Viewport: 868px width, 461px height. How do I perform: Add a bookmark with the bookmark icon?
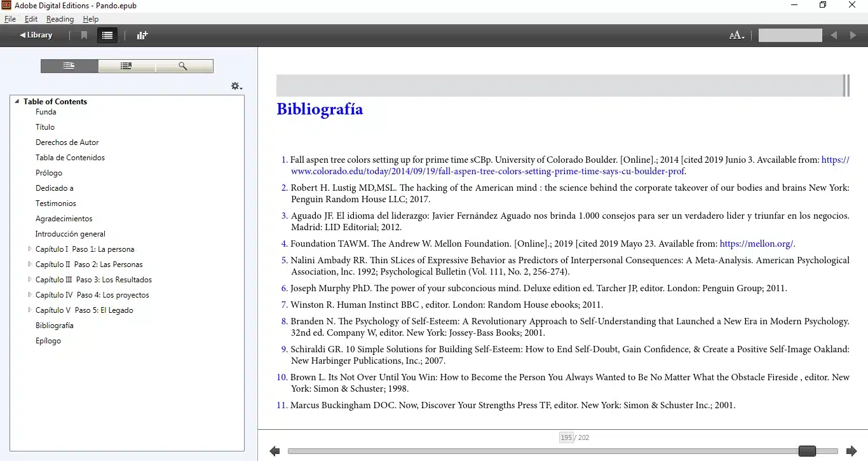[84, 36]
